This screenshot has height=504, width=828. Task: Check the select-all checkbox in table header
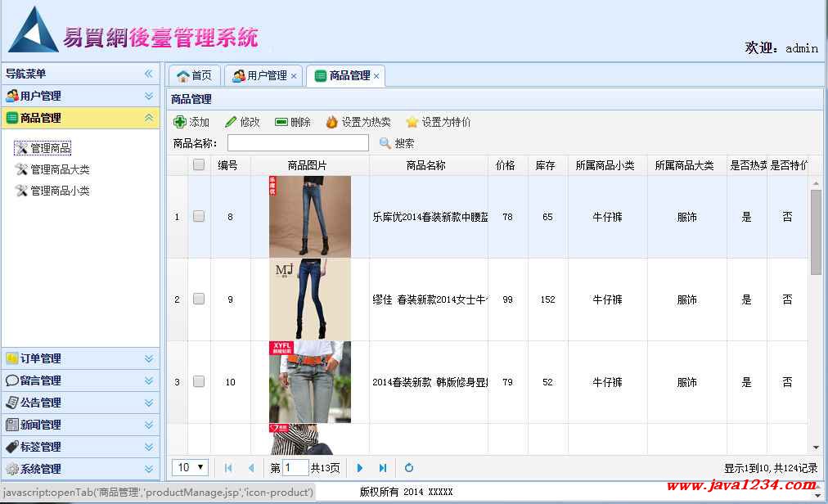199,164
